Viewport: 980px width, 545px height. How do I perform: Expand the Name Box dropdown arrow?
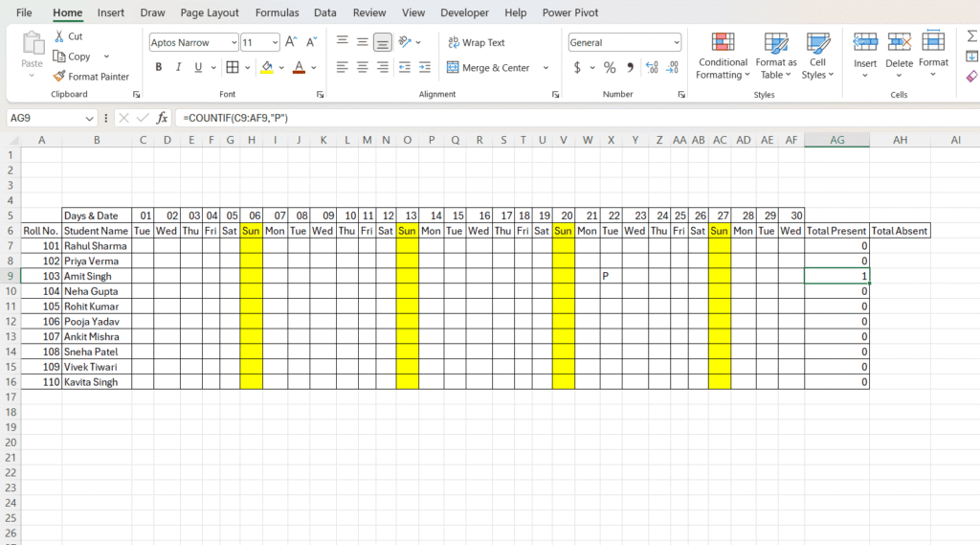[x=89, y=118]
